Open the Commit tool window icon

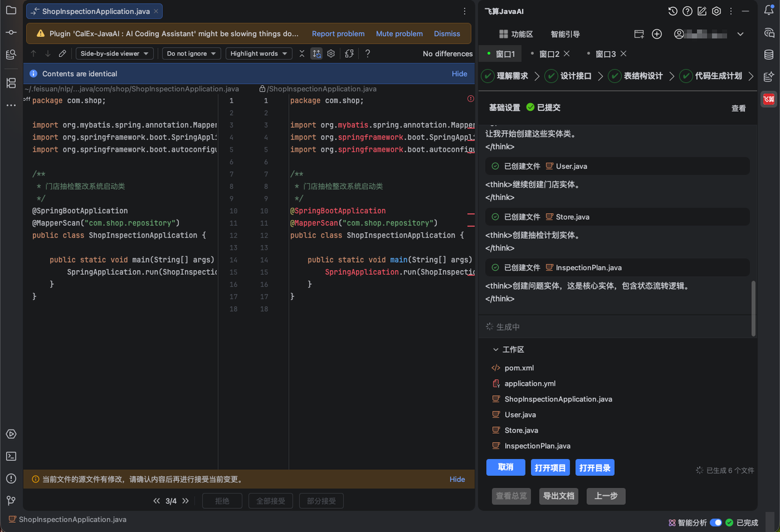(11, 32)
